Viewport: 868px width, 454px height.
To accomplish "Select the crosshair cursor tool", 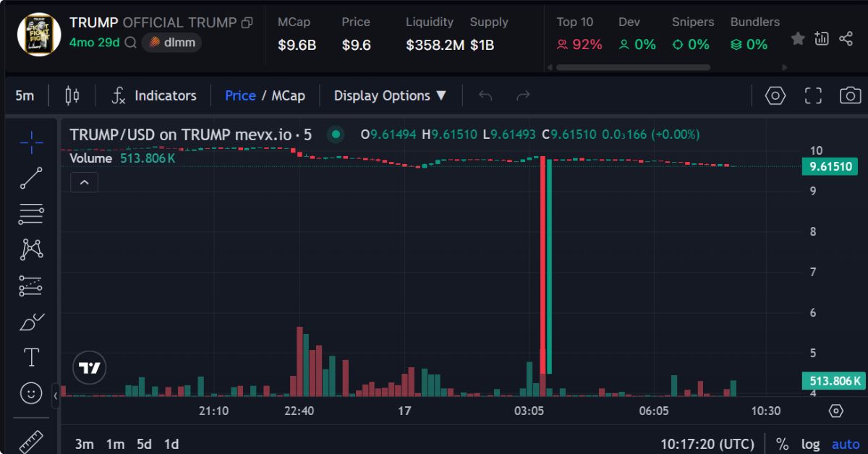I will [31, 142].
